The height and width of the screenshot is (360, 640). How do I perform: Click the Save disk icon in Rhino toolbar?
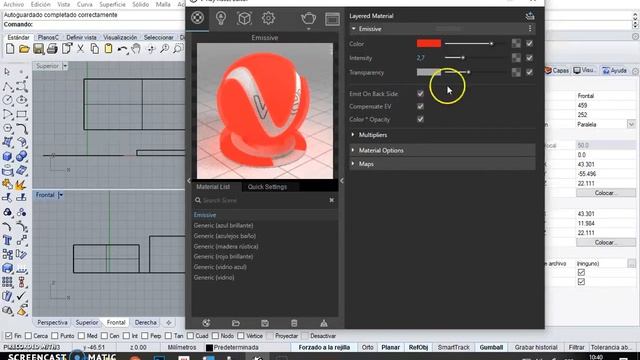click(x=38, y=49)
